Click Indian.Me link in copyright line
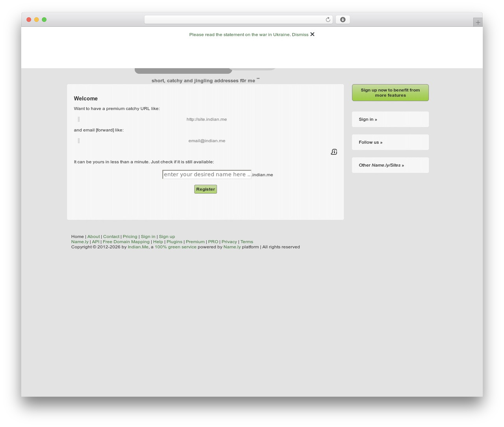The width and height of the screenshot is (504, 427). tap(138, 247)
